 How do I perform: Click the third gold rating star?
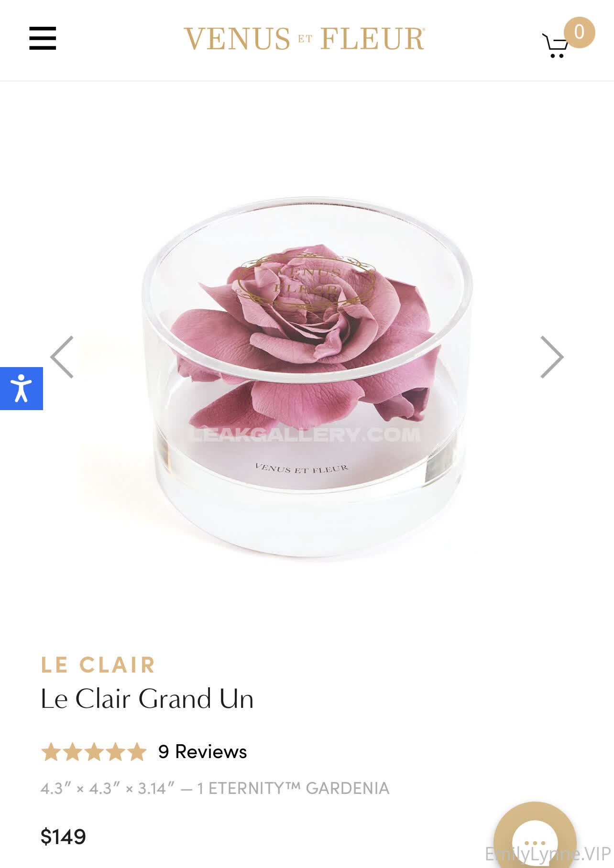94,752
